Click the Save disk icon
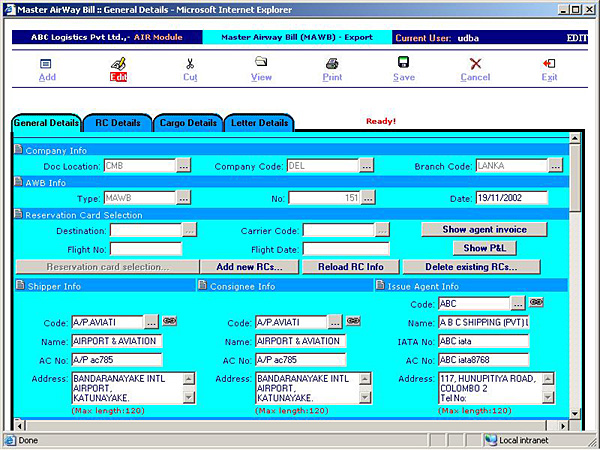 tap(404, 64)
